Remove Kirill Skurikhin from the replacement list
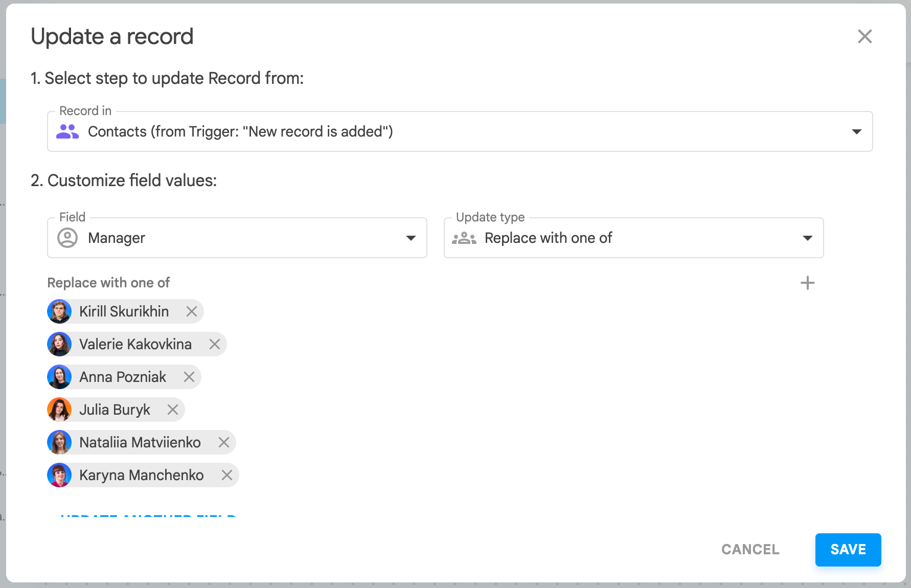911x588 pixels. tap(192, 311)
